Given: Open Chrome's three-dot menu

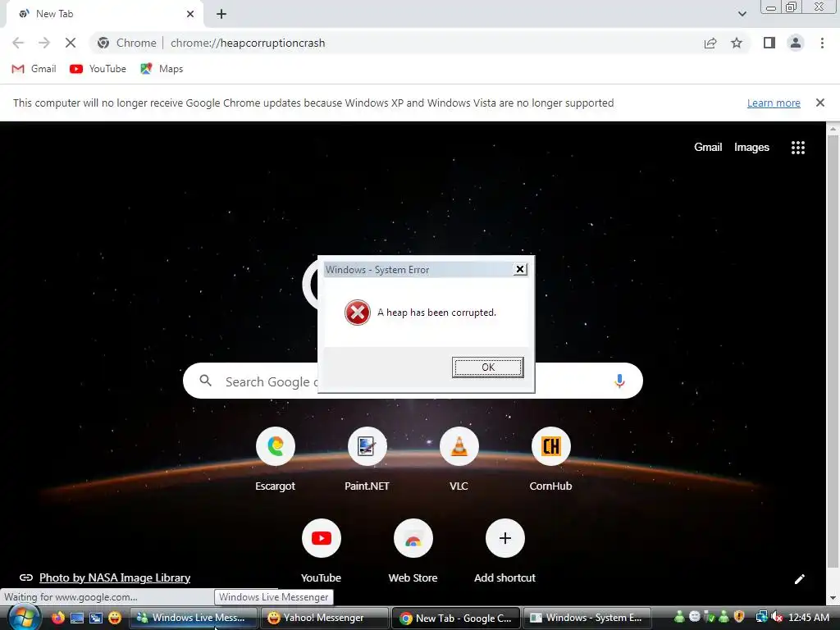Looking at the screenshot, I should tap(822, 43).
